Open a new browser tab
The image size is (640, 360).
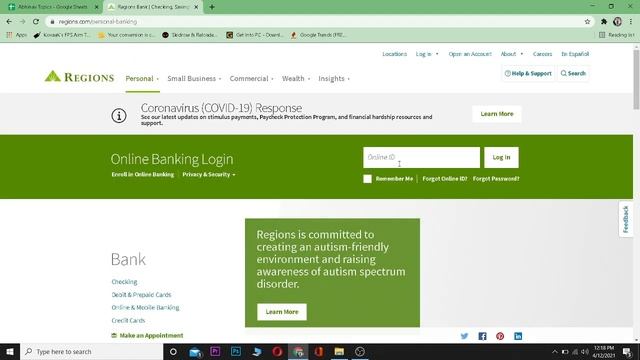[212, 7]
